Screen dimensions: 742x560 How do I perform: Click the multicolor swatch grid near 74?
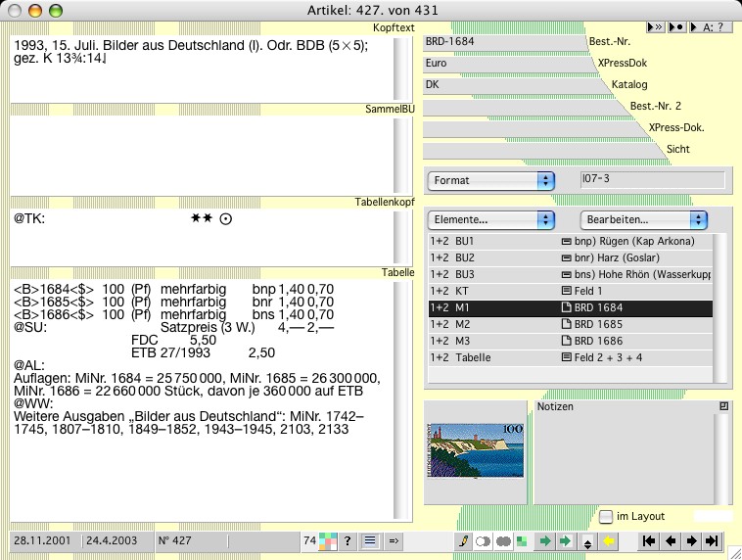coord(327,539)
